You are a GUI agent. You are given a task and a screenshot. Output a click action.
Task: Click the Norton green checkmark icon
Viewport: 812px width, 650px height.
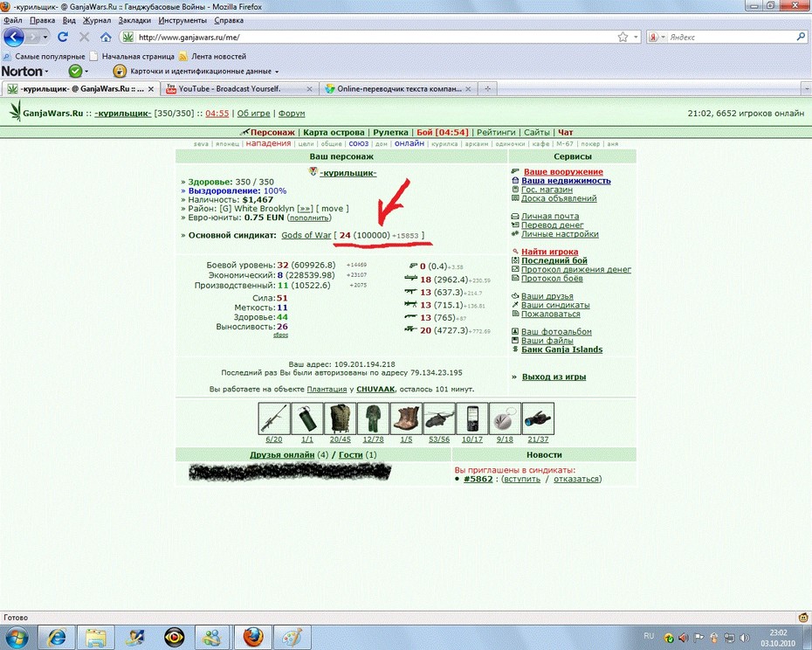point(76,71)
